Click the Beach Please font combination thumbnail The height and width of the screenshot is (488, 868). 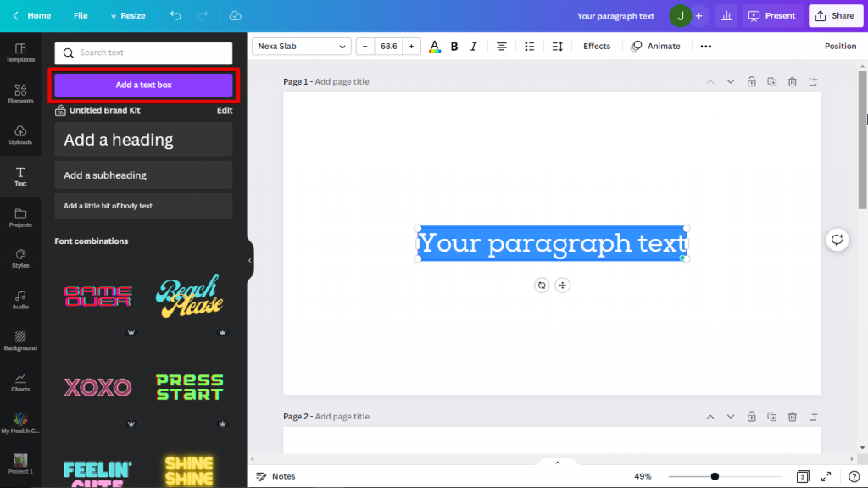point(188,295)
